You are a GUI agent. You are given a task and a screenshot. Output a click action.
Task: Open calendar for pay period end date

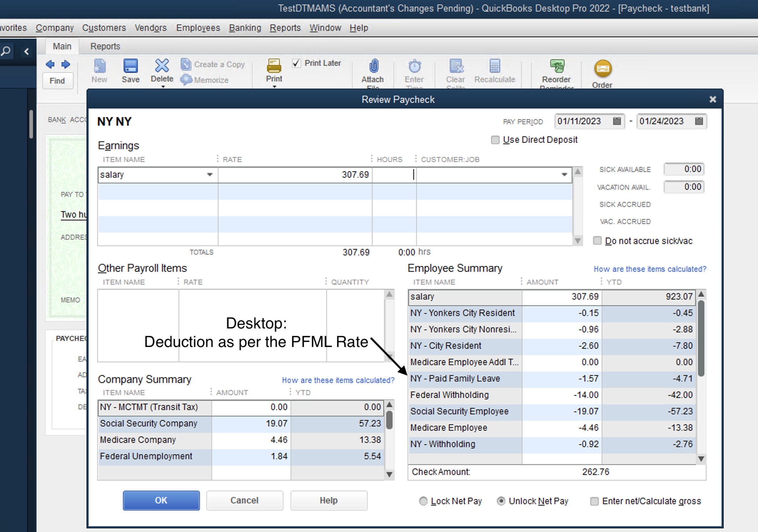pos(699,121)
